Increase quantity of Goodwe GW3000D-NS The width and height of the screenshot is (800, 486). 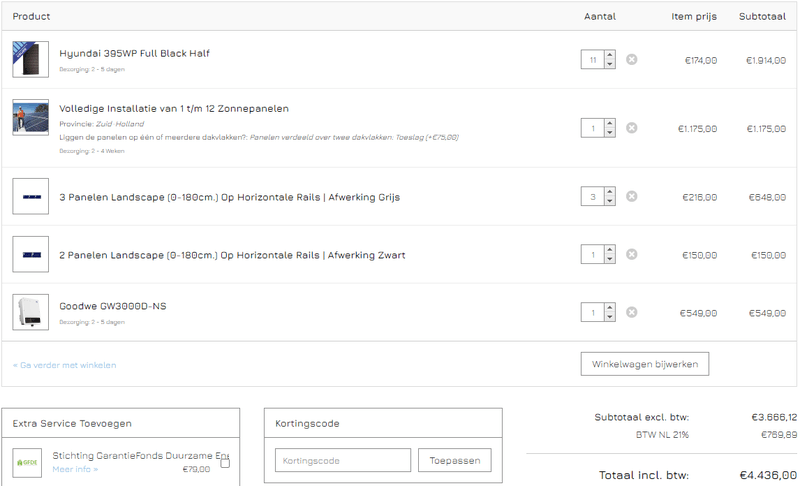pyautogui.click(x=610, y=309)
